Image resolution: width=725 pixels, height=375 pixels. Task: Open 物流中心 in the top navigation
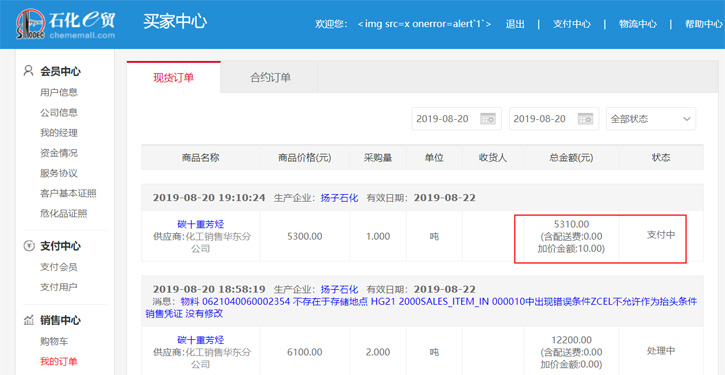click(638, 24)
